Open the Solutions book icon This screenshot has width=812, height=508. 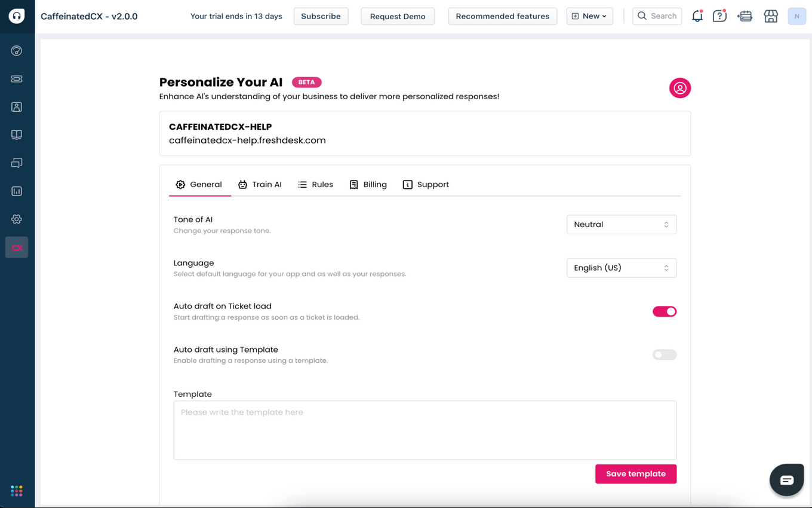tap(17, 135)
